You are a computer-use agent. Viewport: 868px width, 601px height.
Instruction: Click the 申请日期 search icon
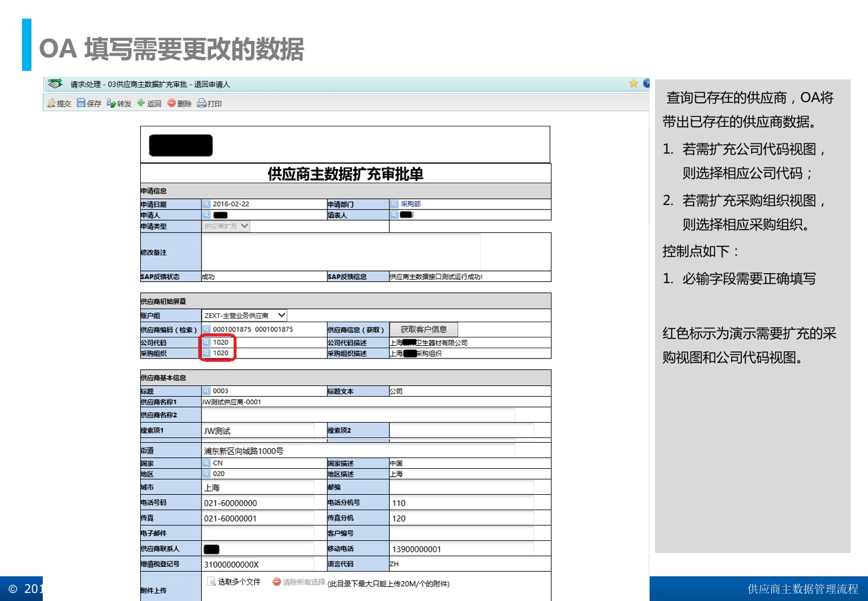[206, 204]
